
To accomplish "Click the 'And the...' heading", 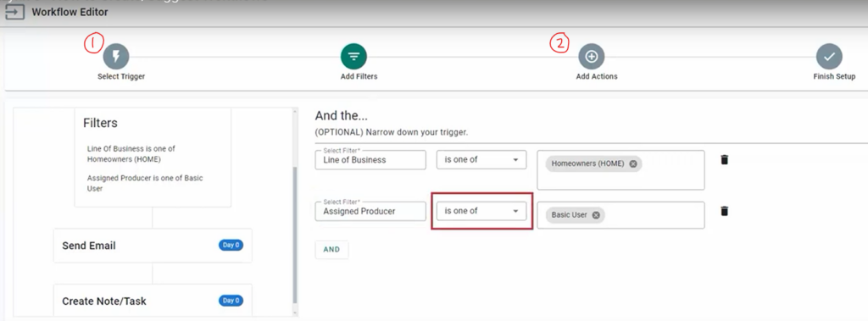I will point(341,116).
